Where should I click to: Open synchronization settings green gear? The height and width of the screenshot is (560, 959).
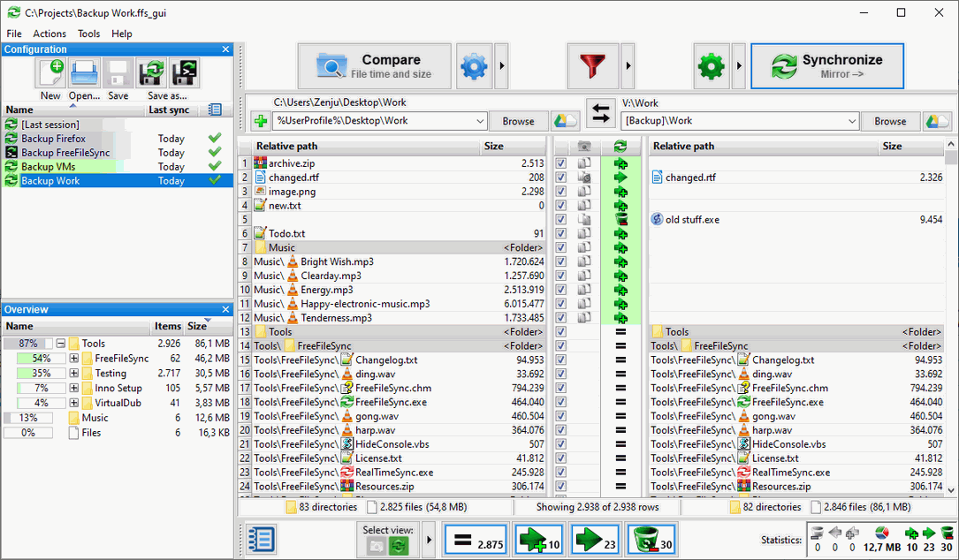712,66
